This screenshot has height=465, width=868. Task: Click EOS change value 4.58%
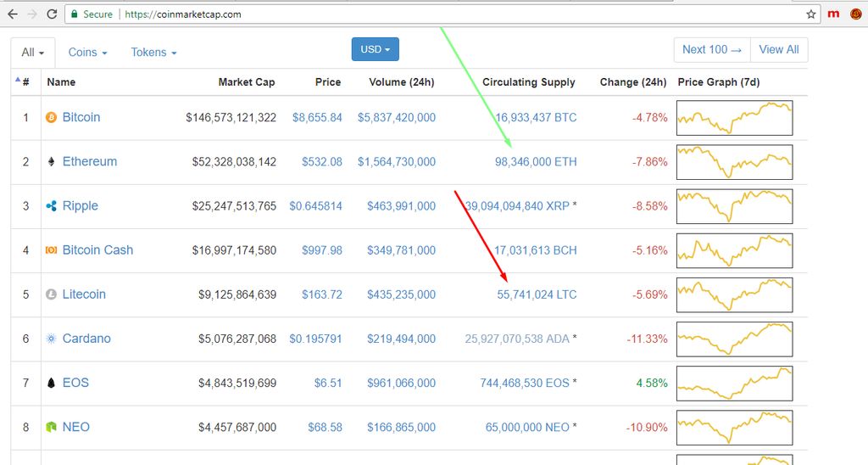tap(652, 383)
